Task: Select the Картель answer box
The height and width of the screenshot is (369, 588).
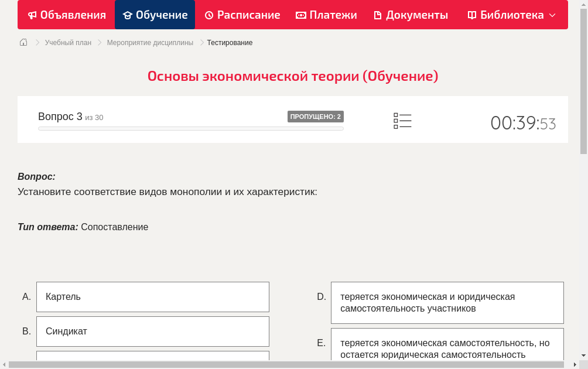Action: point(152,297)
